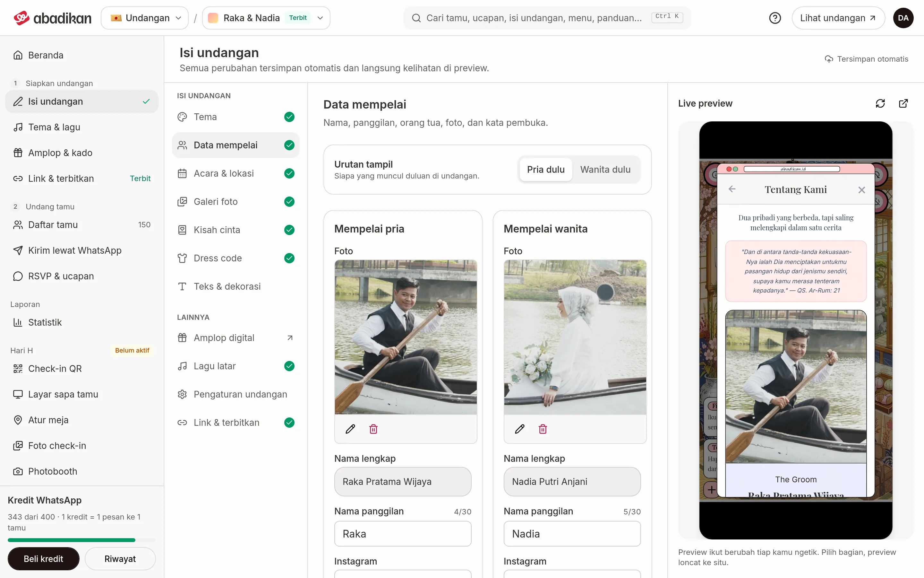Screen dimensions: 924x578
Task: Click the bride Nama panggilan field Nadia
Action: tap(572, 534)
